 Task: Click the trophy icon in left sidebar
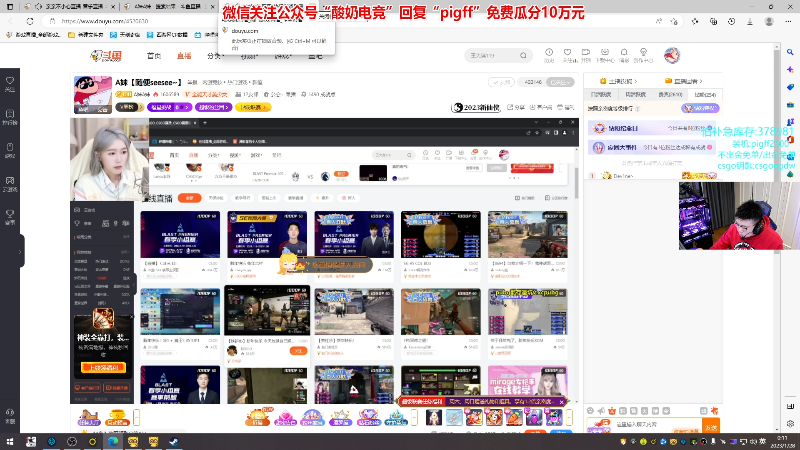[x=10, y=217]
